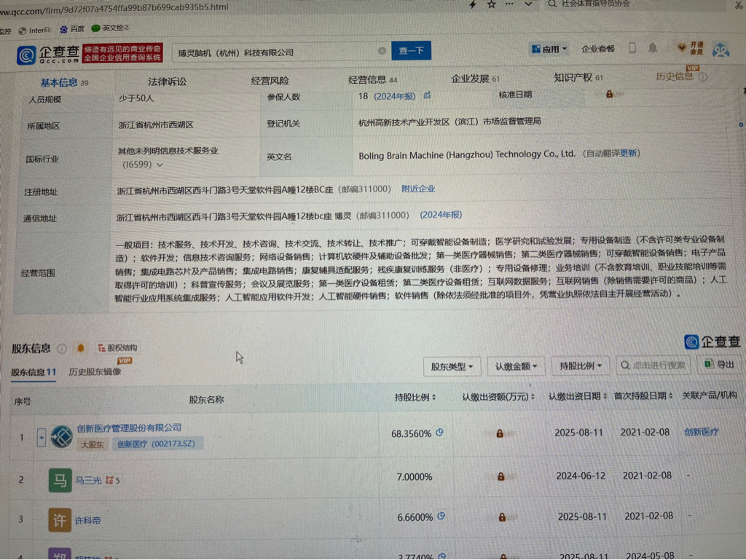Expand the 国标行业 I6599 chevron

[x=160, y=165]
